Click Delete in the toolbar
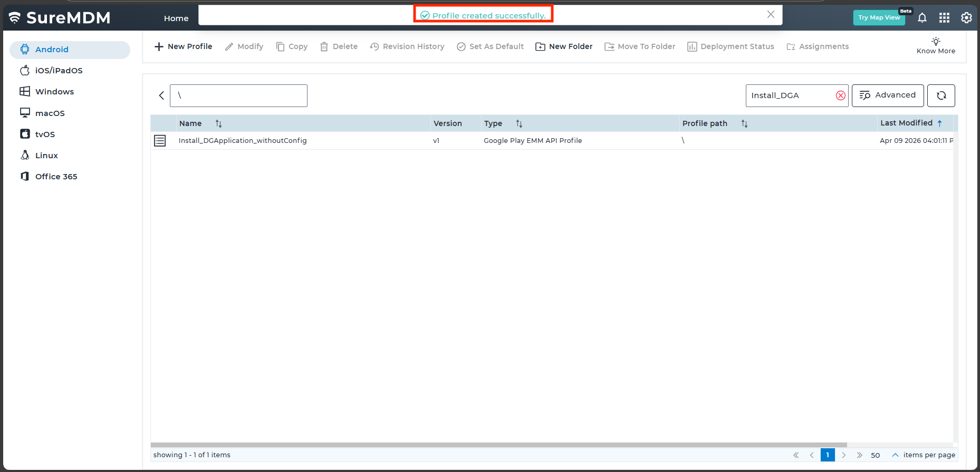Viewport: 980px width, 472px height. pyautogui.click(x=339, y=46)
